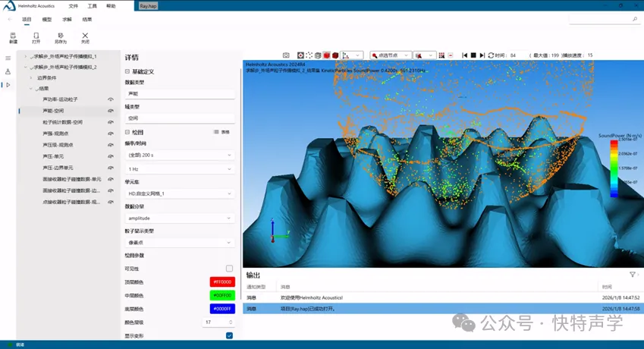Switch to the 求解 tab
This screenshot has width=644, height=349.
(x=67, y=19)
